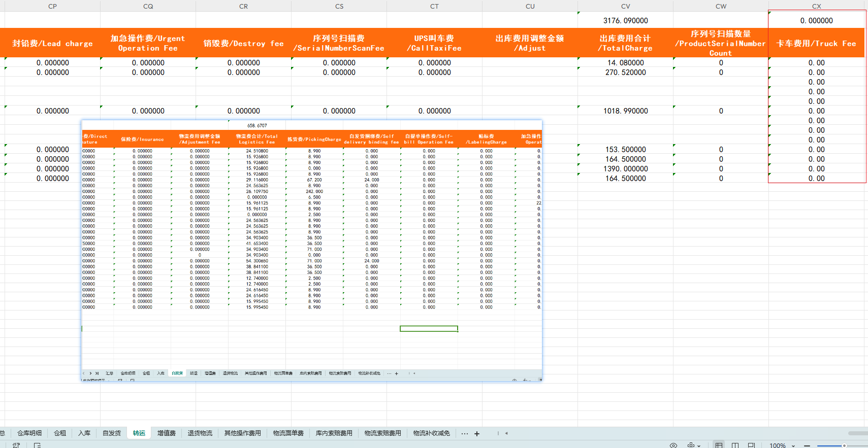Select the CX total cell 0.000000
The width and height of the screenshot is (868, 448).
[816, 20]
